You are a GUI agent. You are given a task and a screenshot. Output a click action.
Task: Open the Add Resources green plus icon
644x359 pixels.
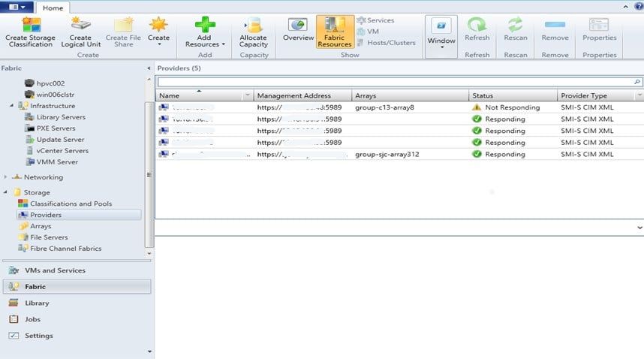tap(205, 26)
